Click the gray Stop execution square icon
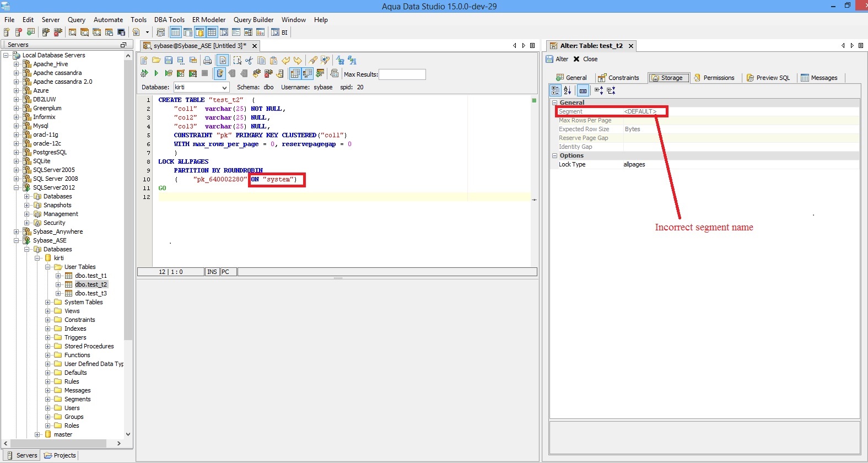The height and width of the screenshot is (463, 868). coord(205,73)
